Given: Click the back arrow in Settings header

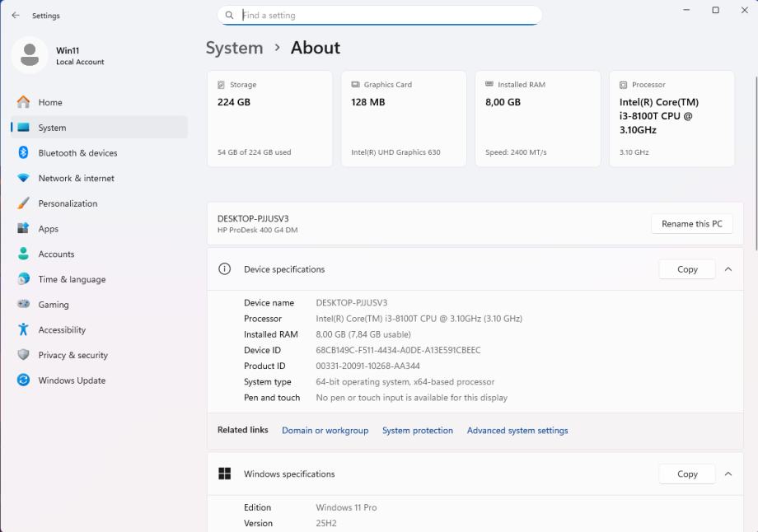Looking at the screenshot, I should (x=16, y=16).
